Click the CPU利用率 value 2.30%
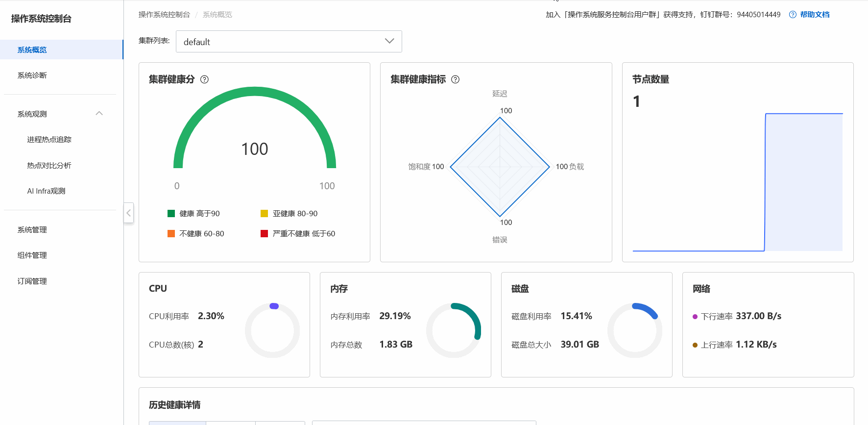Image resolution: width=868 pixels, height=425 pixels. [211, 316]
